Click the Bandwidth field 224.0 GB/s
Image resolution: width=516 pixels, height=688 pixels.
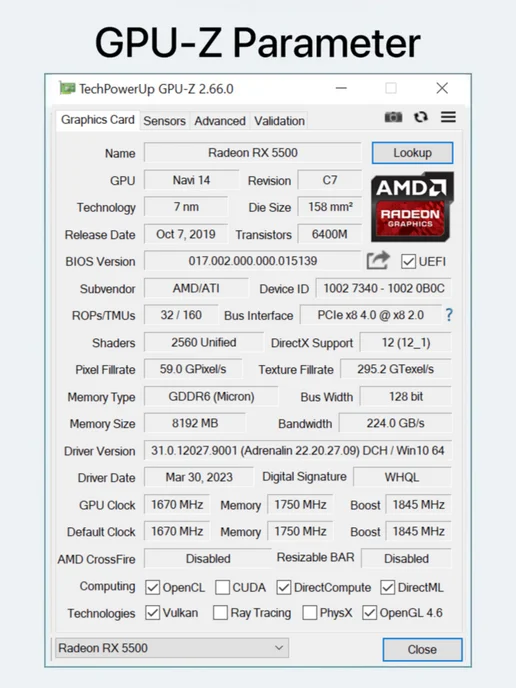point(396,423)
